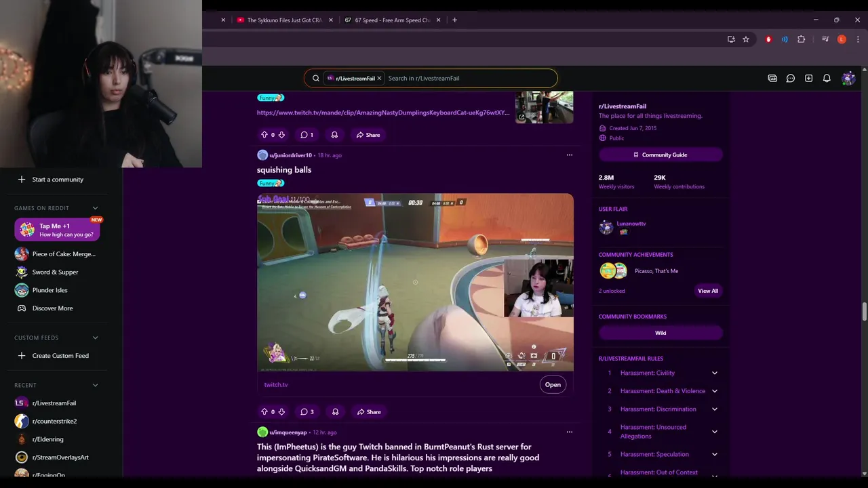The height and width of the screenshot is (488, 868).
Task: Click the red extension icon in the toolbar
Action: click(768, 39)
